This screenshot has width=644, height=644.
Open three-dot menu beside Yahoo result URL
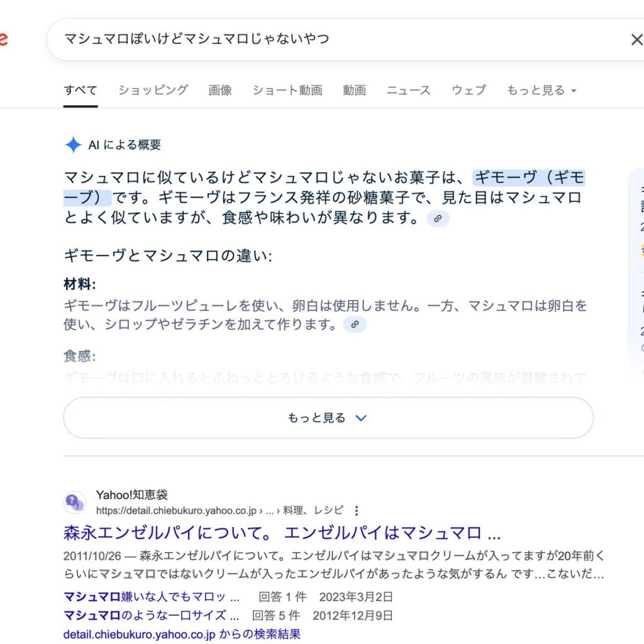tap(357, 510)
